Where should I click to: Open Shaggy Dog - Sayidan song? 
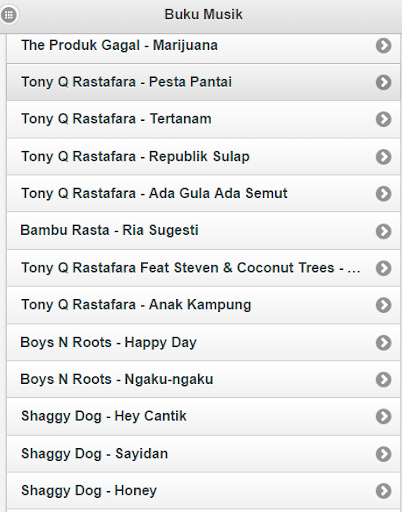(203, 454)
